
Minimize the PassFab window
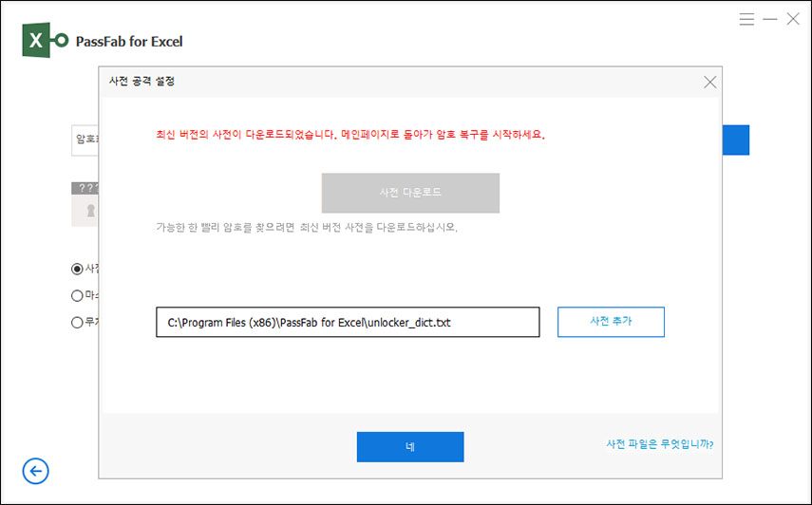770,19
